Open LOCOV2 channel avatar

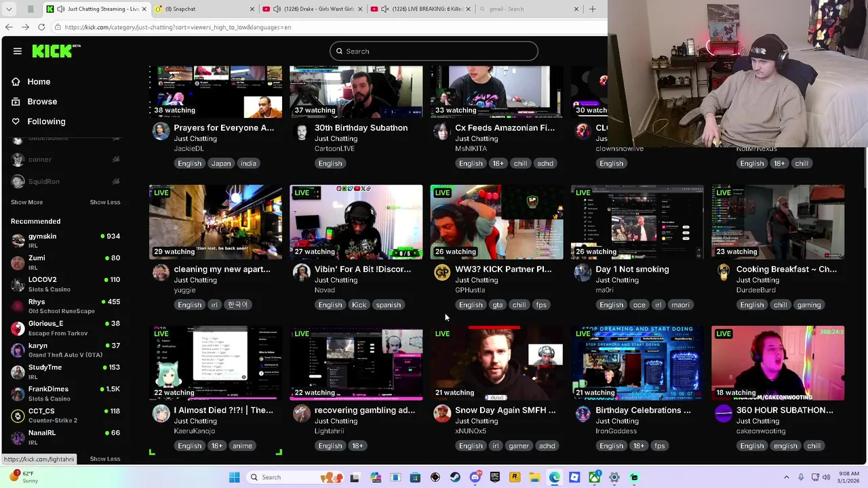[18, 284]
